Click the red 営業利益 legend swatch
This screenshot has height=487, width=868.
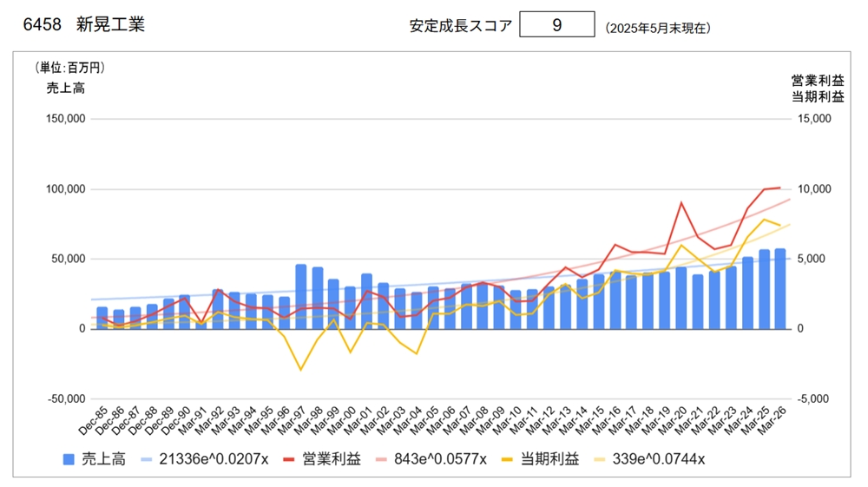click(x=289, y=459)
